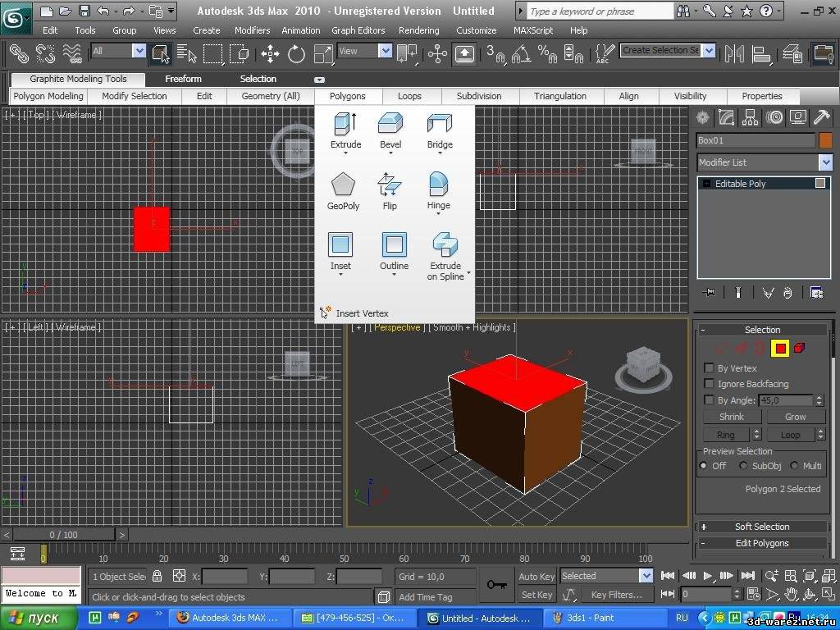Activate the Select and Move tool
This screenshot has height=630, width=840.
tap(271, 53)
